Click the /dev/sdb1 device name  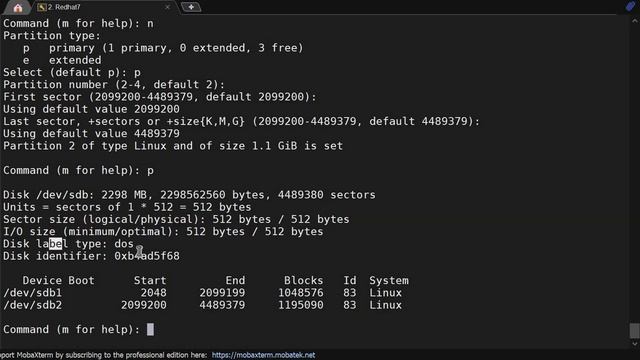pyautogui.click(x=33, y=293)
